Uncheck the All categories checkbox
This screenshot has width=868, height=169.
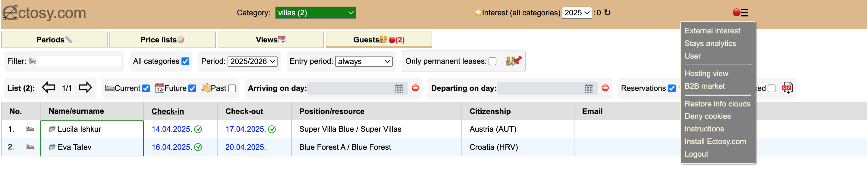(x=185, y=61)
